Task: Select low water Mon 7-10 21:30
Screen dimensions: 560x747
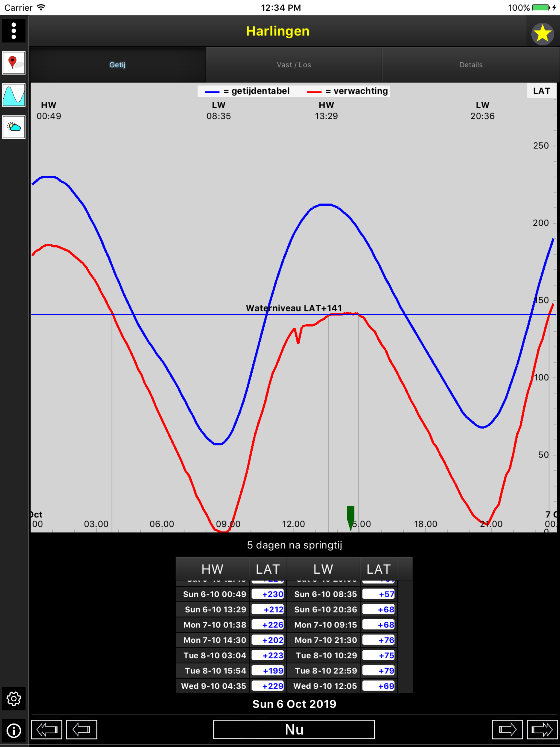Action: 323,640
